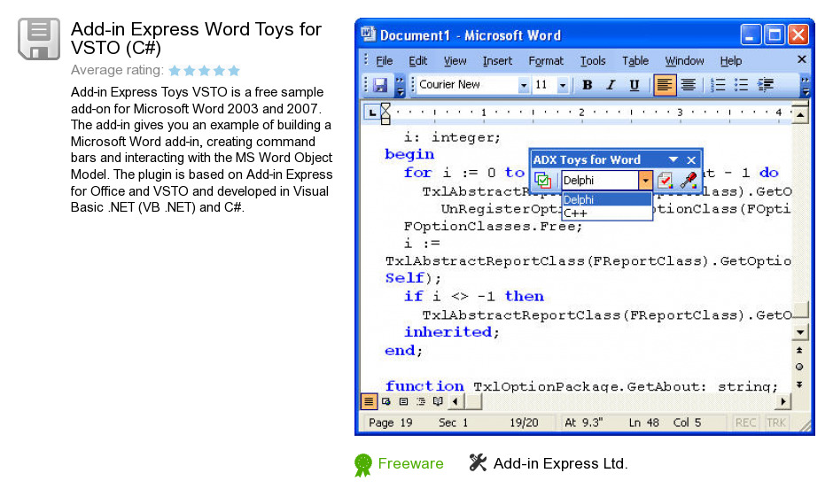Click the pin icon in ADX Toys toolbar
This screenshot has width=833, height=504.
tap(689, 181)
